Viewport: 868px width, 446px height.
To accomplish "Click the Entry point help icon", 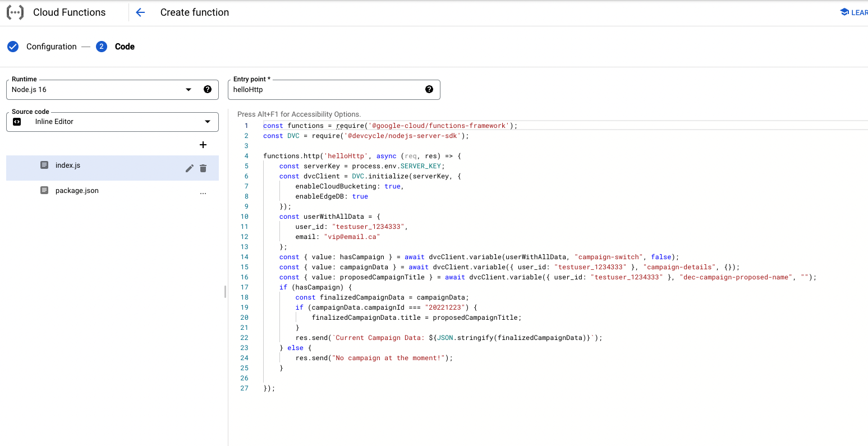I will (x=429, y=89).
